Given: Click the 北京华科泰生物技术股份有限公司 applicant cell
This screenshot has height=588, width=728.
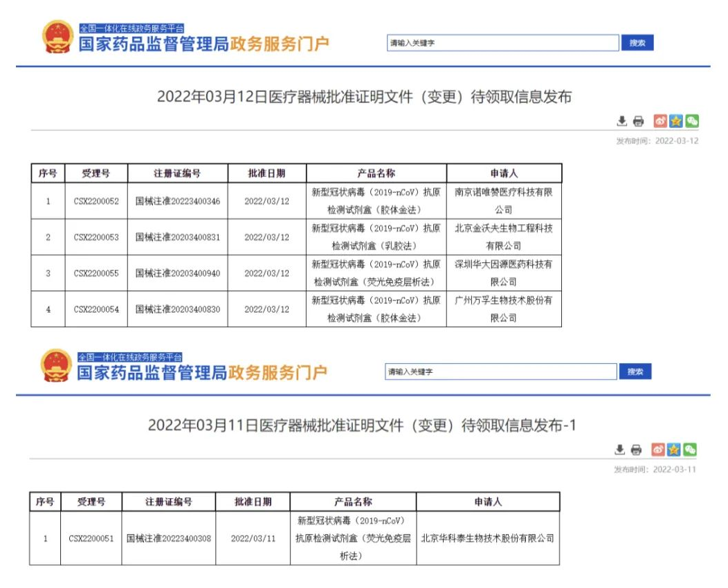Looking at the screenshot, I should click(x=488, y=538).
